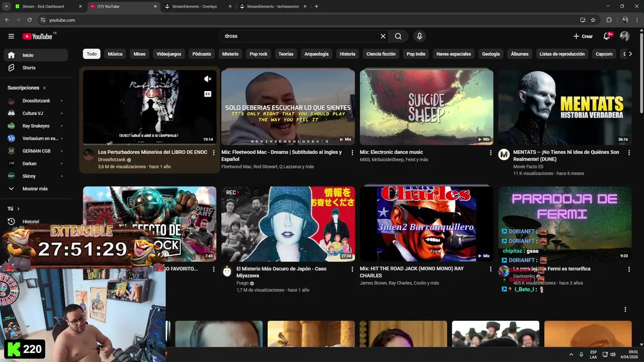The width and height of the screenshot is (644, 362).
Task: Select the Pop rock filter chip
Action: (x=259, y=54)
